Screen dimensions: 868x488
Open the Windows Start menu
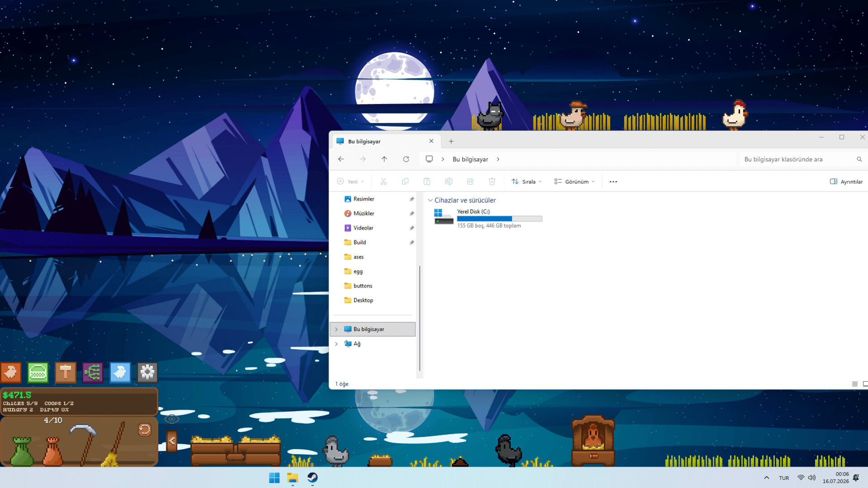point(274,478)
